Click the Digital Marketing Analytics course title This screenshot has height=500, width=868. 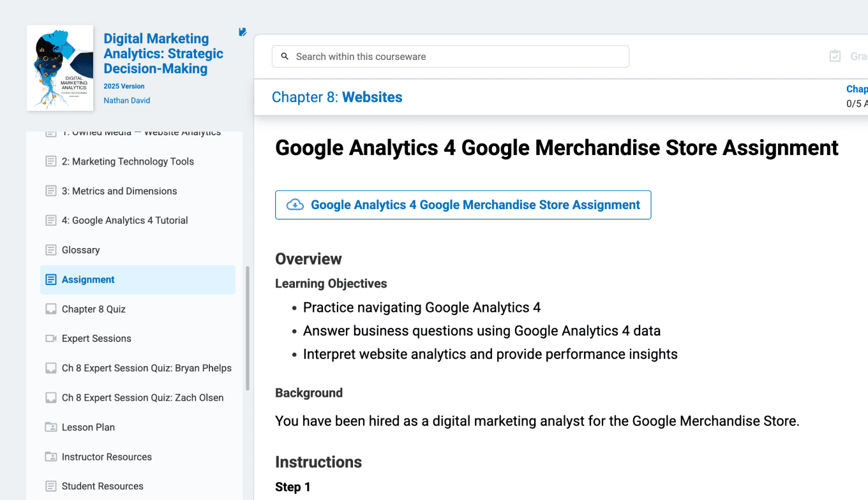[x=163, y=54]
